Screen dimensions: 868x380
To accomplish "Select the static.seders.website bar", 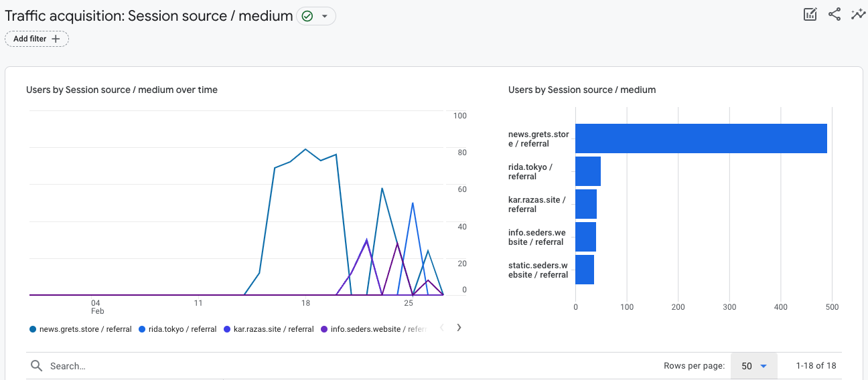I will point(584,270).
